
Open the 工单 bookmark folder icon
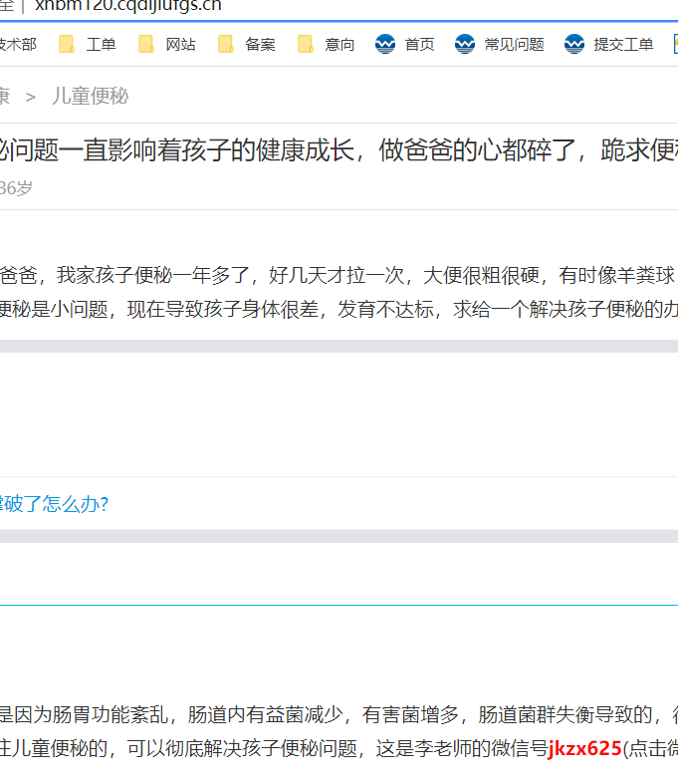click(67, 44)
